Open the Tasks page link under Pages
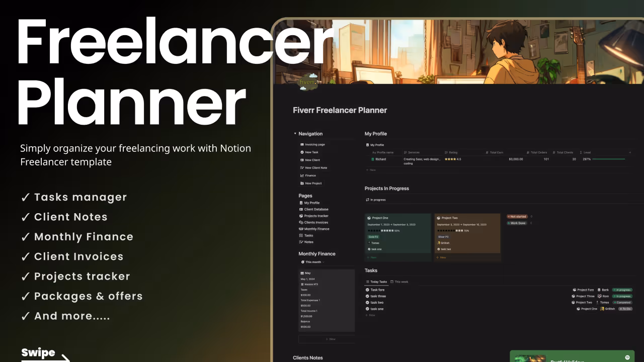 point(306,235)
